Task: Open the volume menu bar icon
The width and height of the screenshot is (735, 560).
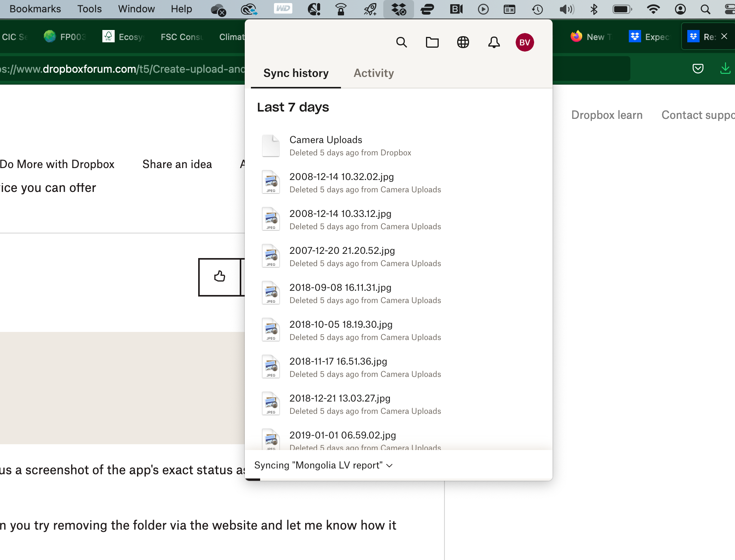Action: [566, 9]
